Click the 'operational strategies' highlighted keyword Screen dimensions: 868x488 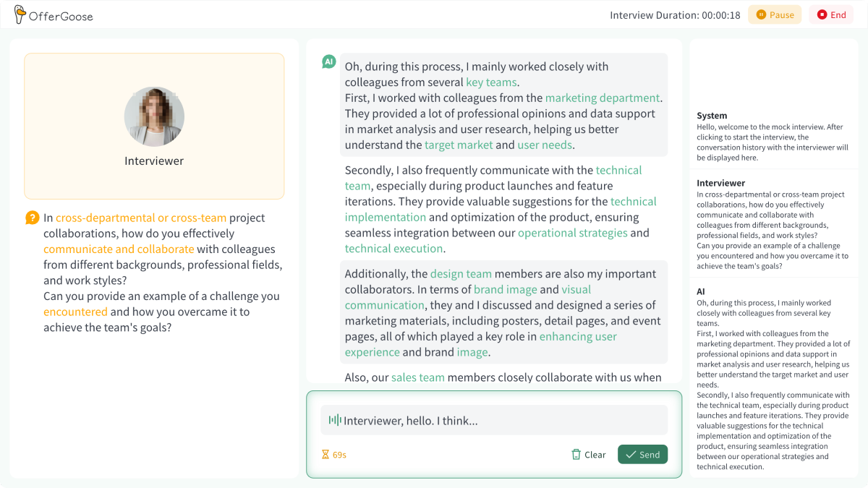[572, 233]
